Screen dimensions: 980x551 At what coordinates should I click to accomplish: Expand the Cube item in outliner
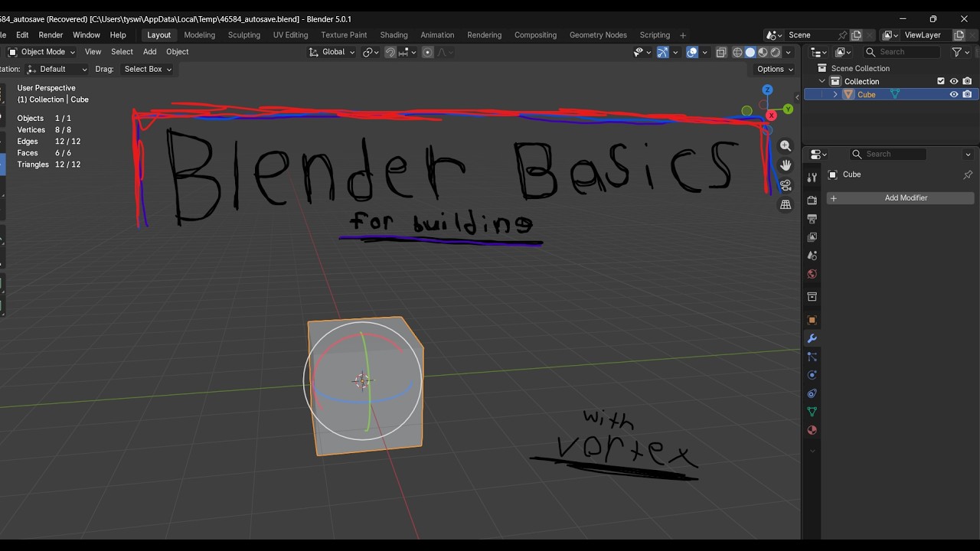tap(835, 94)
